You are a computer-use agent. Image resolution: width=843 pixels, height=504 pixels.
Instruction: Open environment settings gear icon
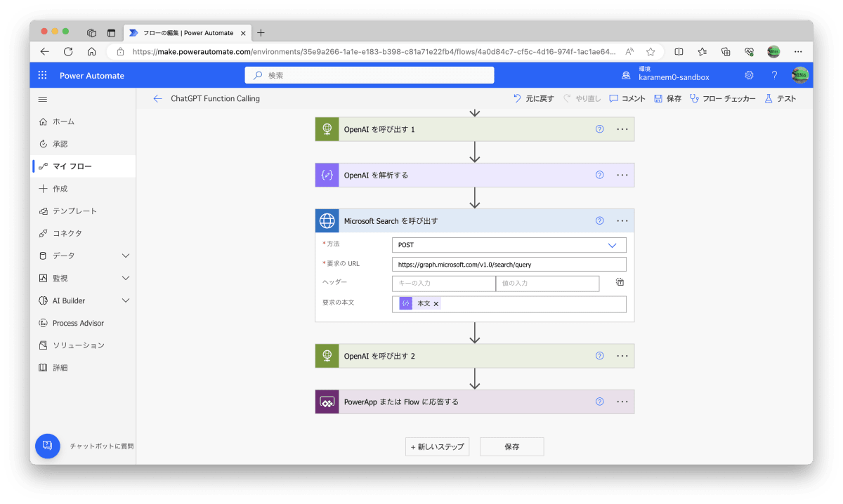[x=749, y=75]
